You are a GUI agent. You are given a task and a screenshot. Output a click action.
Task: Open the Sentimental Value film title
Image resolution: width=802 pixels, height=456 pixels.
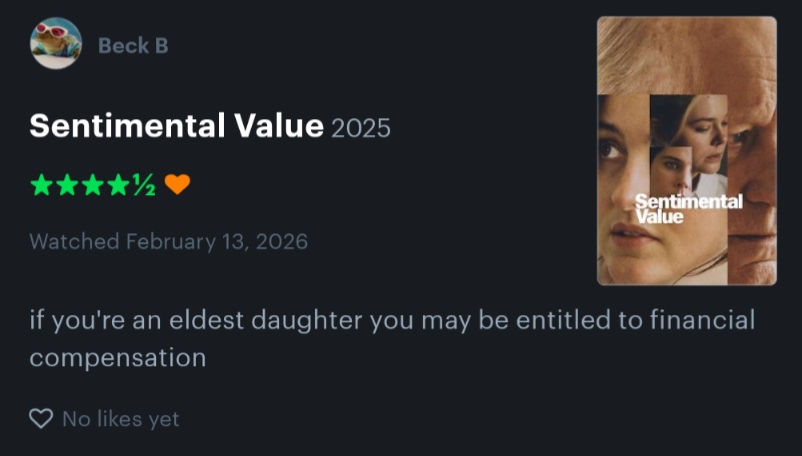click(x=176, y=126)
